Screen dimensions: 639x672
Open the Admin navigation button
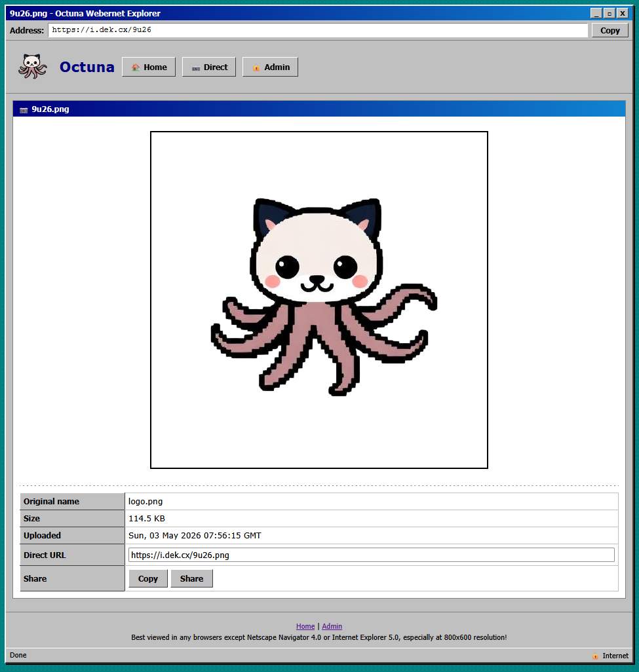pos(270,67)
